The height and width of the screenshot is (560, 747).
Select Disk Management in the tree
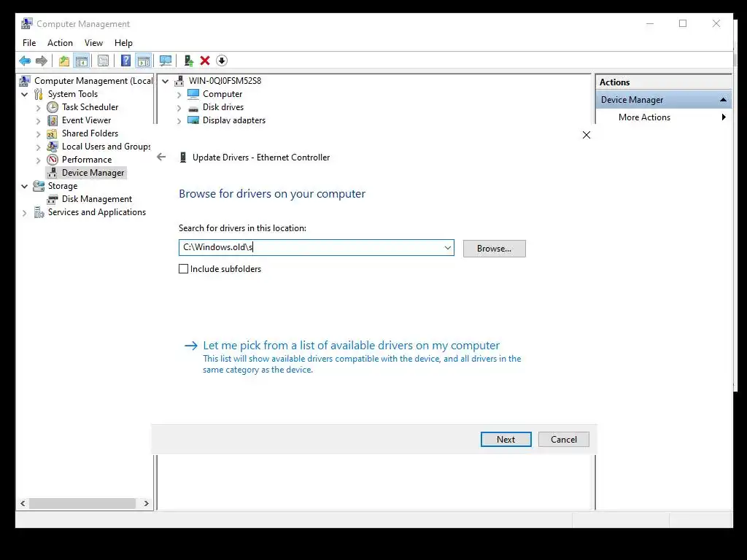coord(97,199)
